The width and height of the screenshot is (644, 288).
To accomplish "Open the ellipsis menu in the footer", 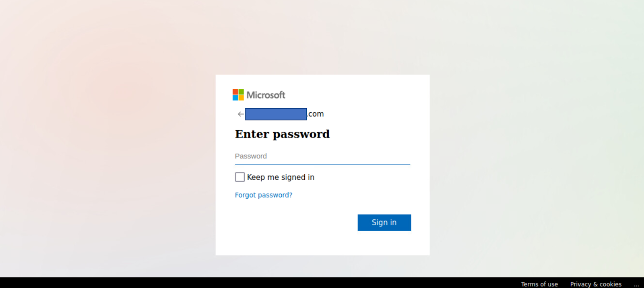I will pos(636,284).
